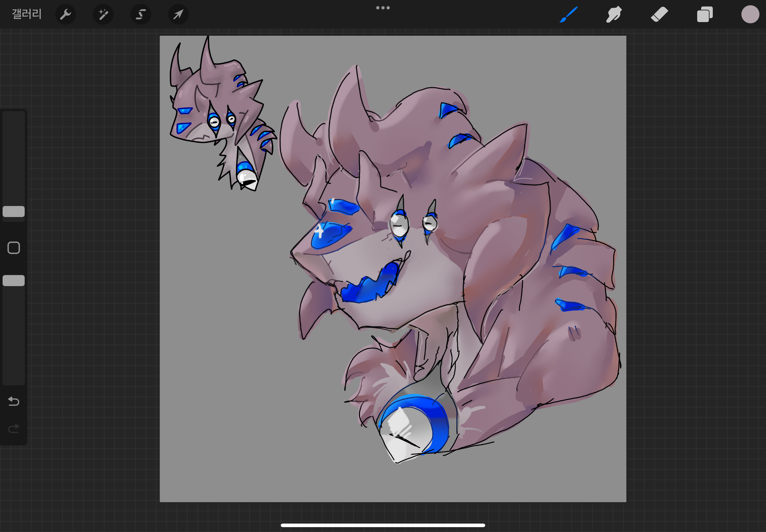Select the Brush paint tool
766x532 pixels.
pyautogui.click(x=568, y=14)
